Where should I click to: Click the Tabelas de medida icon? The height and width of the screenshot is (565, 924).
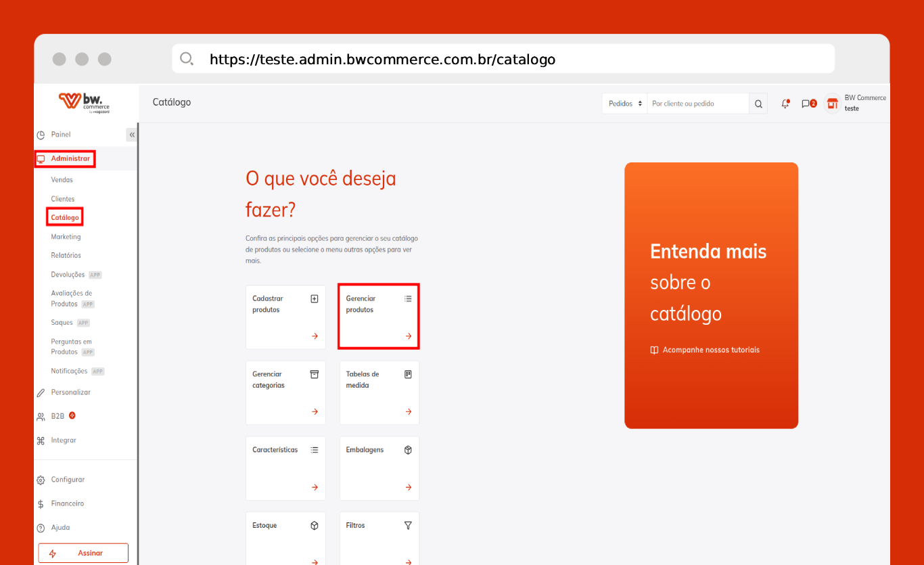point(408,374)
